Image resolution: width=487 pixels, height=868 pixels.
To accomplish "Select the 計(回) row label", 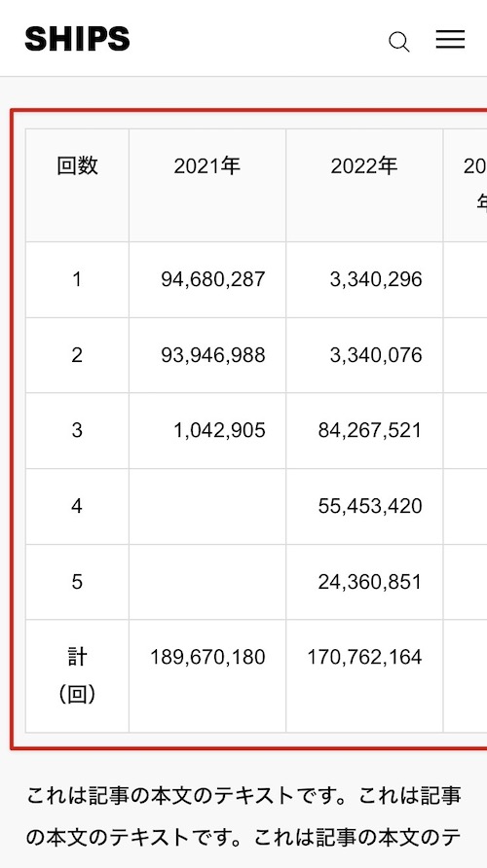I will [77, 676].
